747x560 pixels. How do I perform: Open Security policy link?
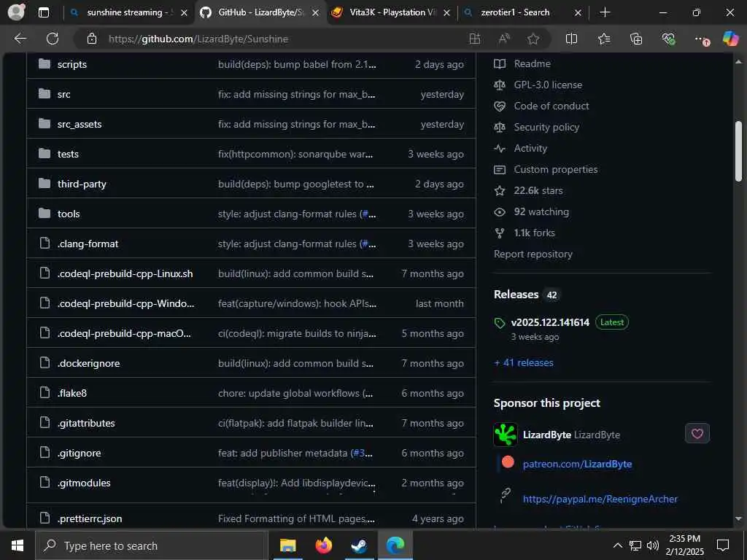click(546, 127)
